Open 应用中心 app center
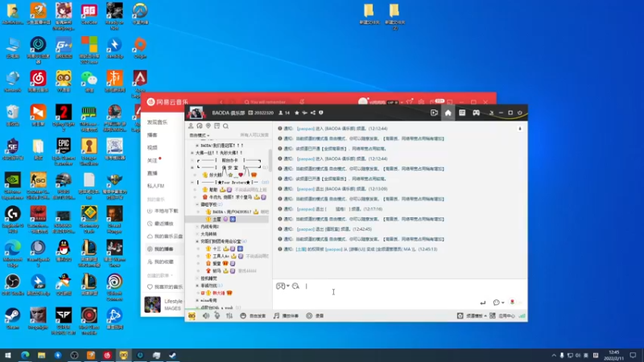This screenshot has width=644, height=362. [x=502, y=315]
